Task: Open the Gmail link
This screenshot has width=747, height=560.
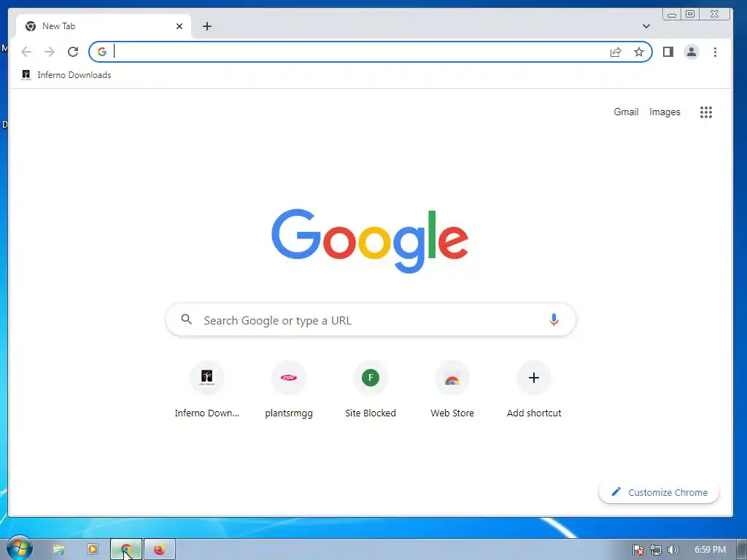Action: (x=625, y=112)
